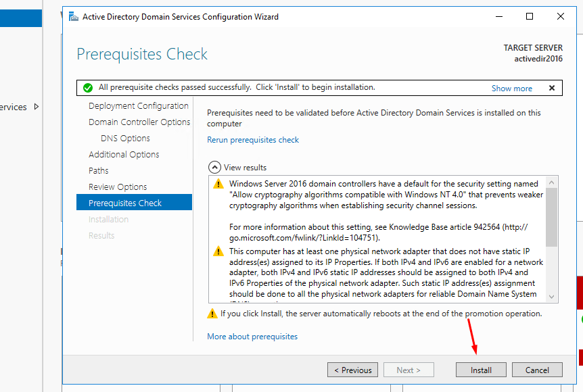The height and width of the screenshot is (392, 583).
Task: Click Show more in notification bar
Action: point(511,88)
